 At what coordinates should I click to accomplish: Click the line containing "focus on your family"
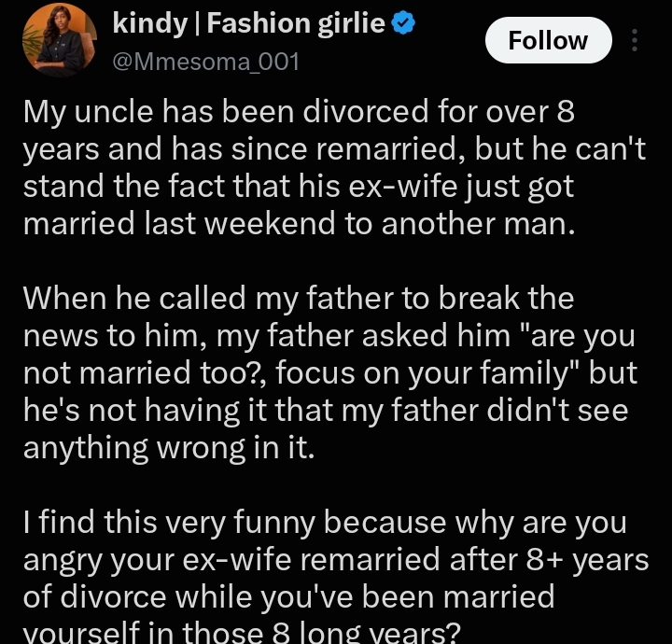330,372
